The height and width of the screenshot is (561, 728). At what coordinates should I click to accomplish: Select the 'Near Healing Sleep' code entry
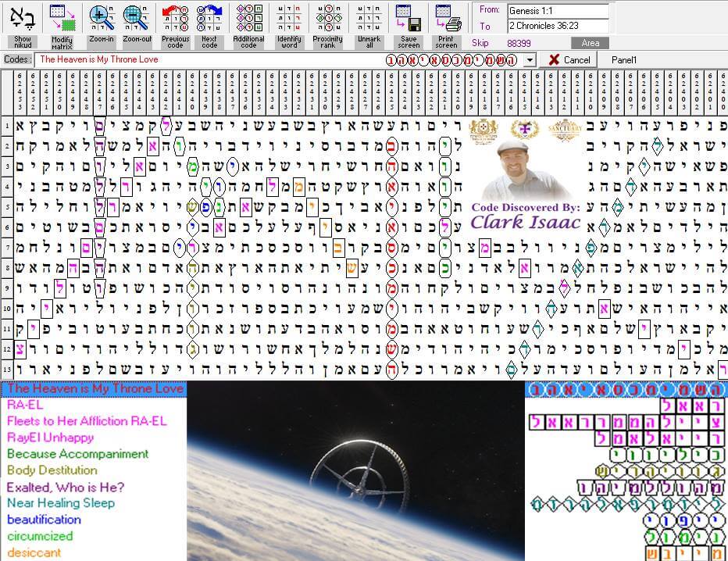click(61, 503)
